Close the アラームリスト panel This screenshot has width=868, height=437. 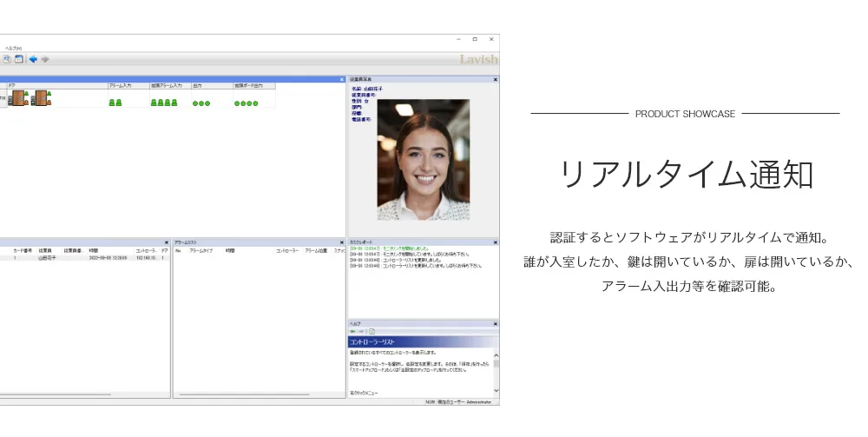pyautogui.click(x=341, y=242)
